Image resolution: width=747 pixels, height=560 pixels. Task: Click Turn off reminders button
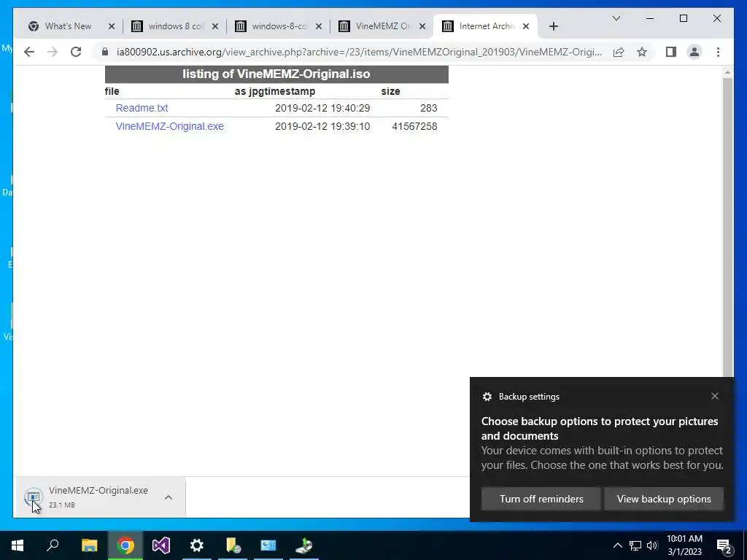(x=541, y=499)
